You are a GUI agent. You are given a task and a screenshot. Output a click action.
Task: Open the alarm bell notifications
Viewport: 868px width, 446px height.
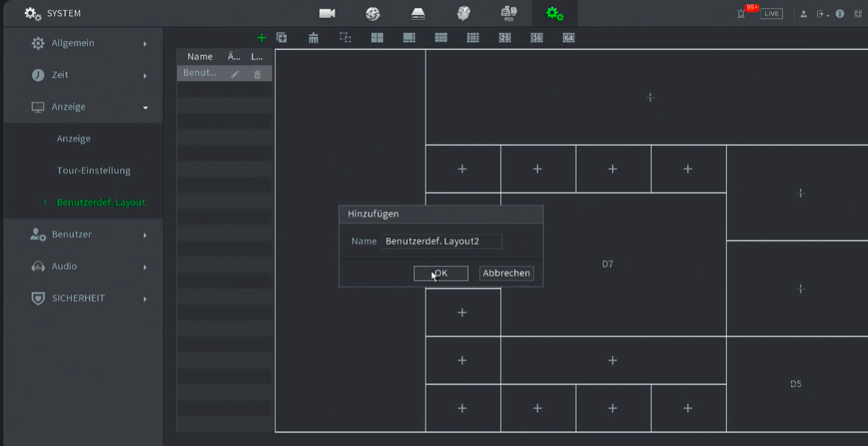click(741, 14)
